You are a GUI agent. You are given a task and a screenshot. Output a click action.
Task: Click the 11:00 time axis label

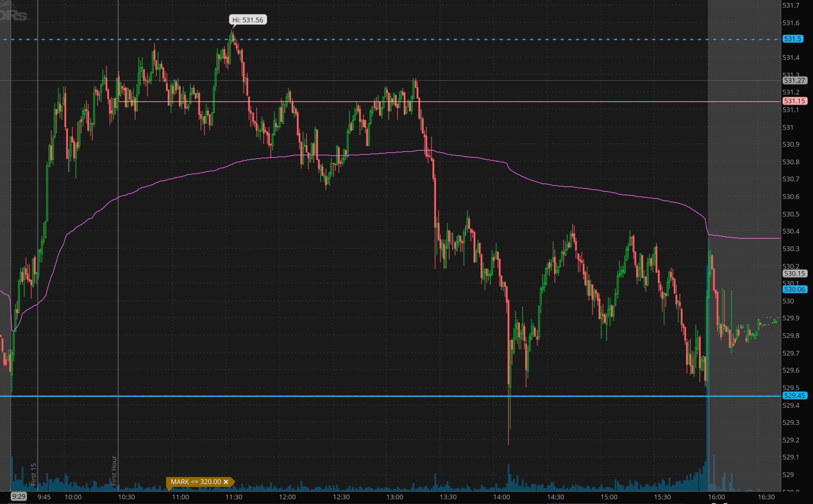[180, 497]
